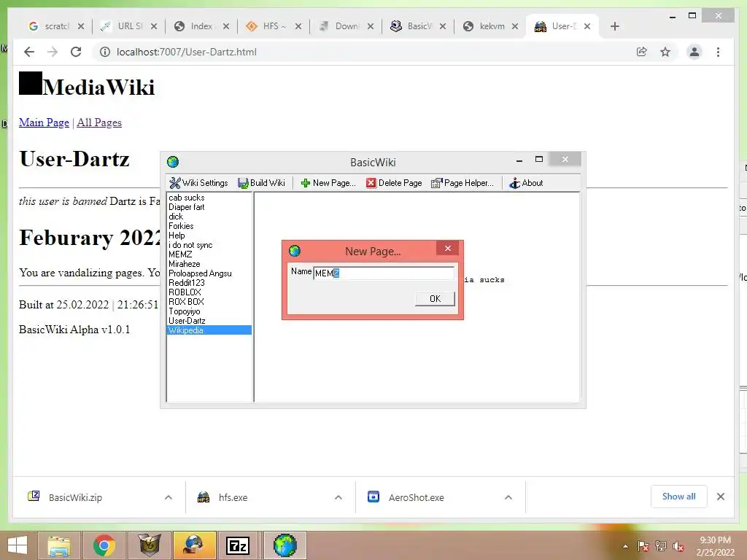Select 'i do not sync' page

point(190,245)
